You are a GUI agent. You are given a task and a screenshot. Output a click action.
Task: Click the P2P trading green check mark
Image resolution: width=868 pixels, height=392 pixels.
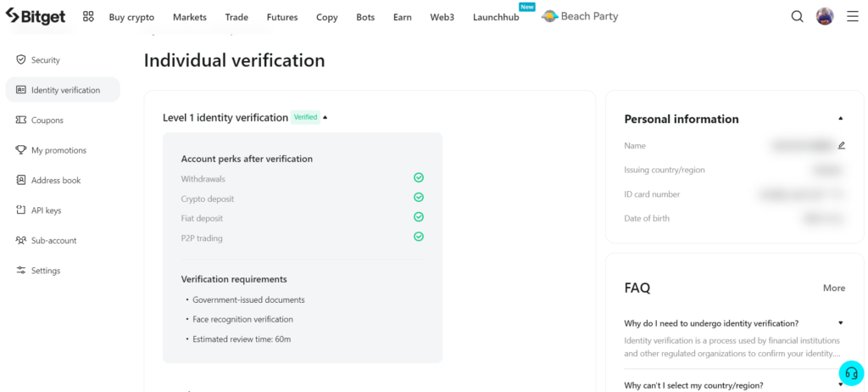[x=419, y=237]
